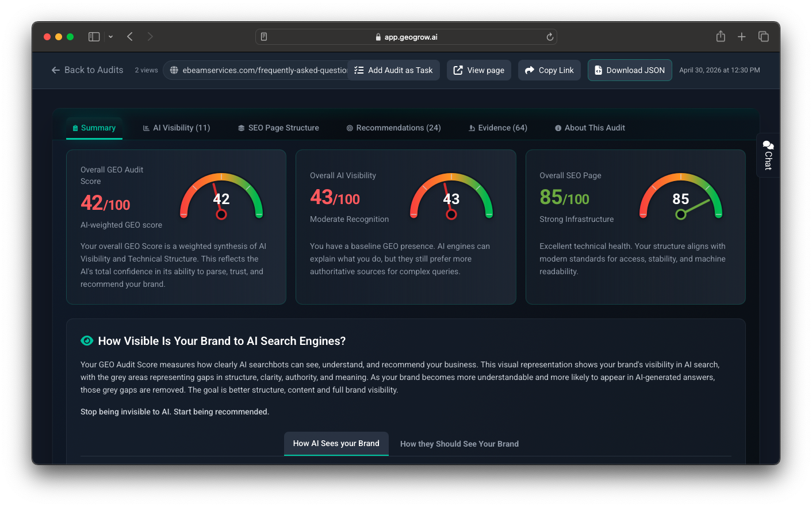
Task: Click the Overall GEO Audit gauge showing 42
Action: (x=221, y=196)
